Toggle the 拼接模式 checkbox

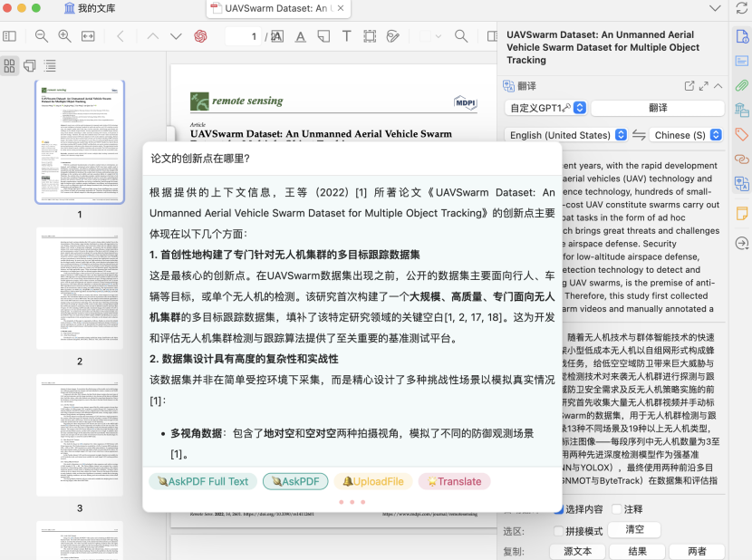pos(558,531)
